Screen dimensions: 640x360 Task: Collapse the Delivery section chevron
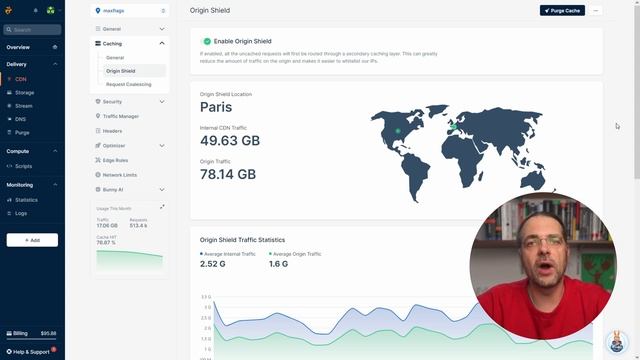(55, 64)
